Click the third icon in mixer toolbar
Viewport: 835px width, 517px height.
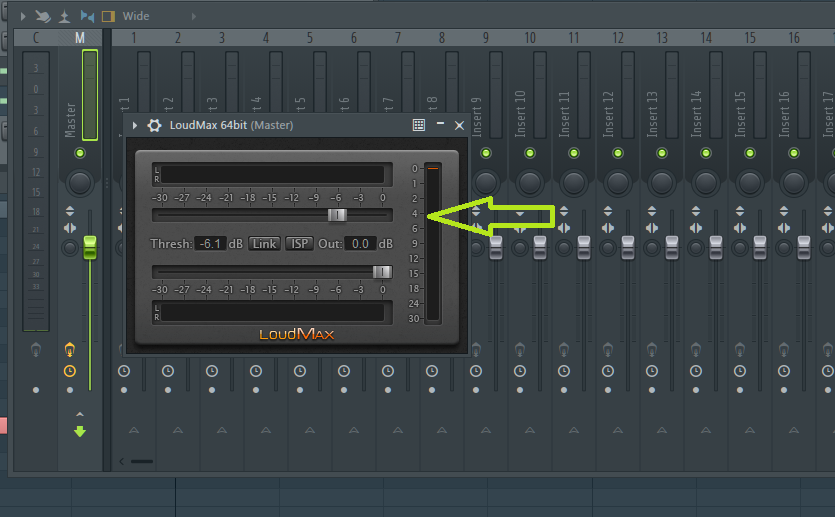click(x=64, y=17)
